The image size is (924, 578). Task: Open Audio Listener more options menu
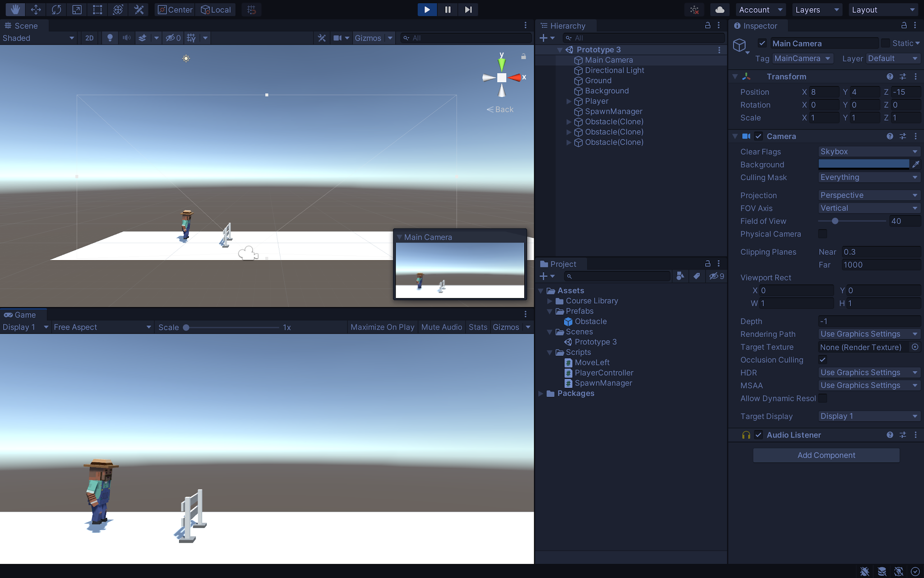coord(915,435)
